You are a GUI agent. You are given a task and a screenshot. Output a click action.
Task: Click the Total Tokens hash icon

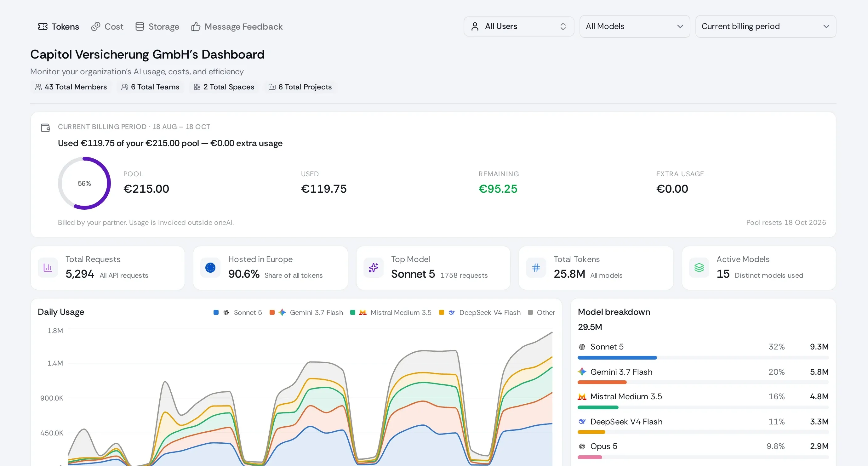point(536,268)
